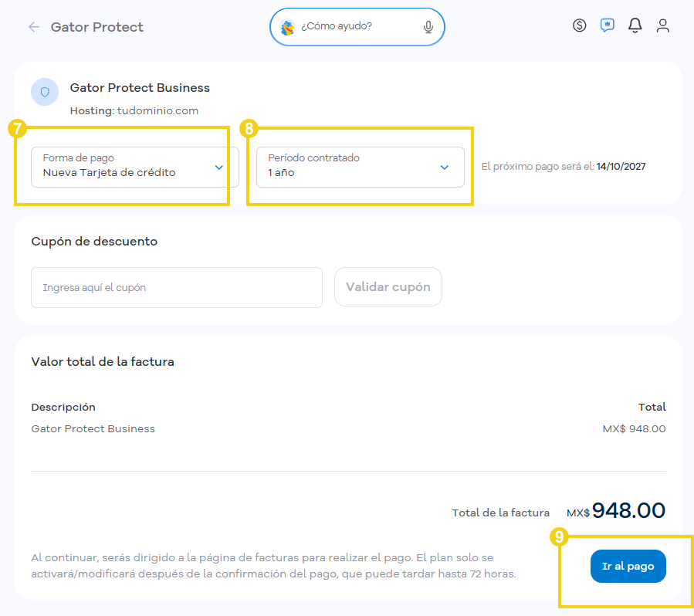Click the Validar cupón button
This screenshot has width=694, height=616.
coord(388,286)
